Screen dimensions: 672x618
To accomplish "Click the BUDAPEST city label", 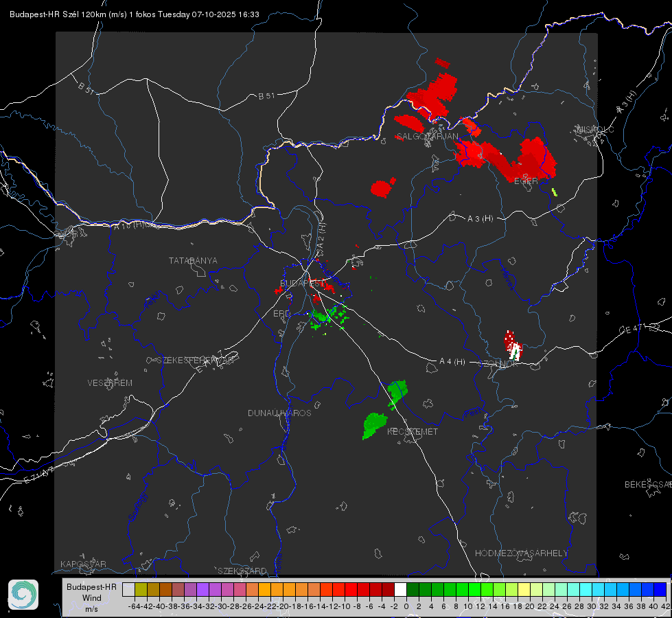I will coord(302,283).
